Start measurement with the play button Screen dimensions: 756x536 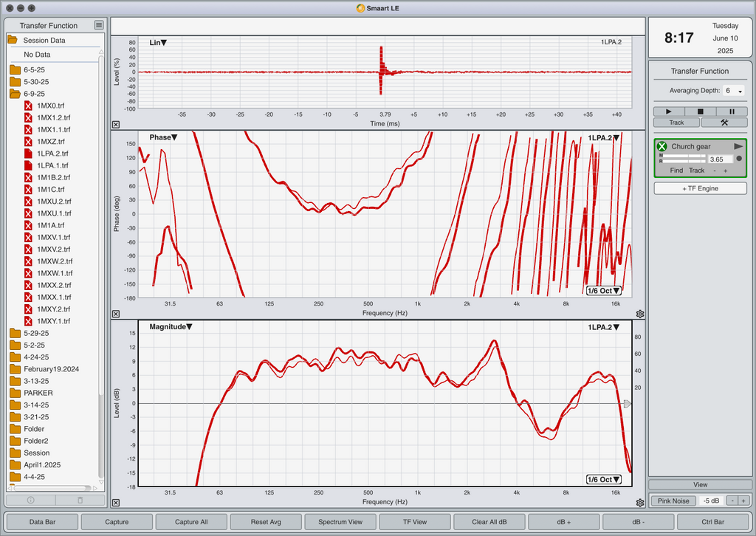[x=668, y=111]
